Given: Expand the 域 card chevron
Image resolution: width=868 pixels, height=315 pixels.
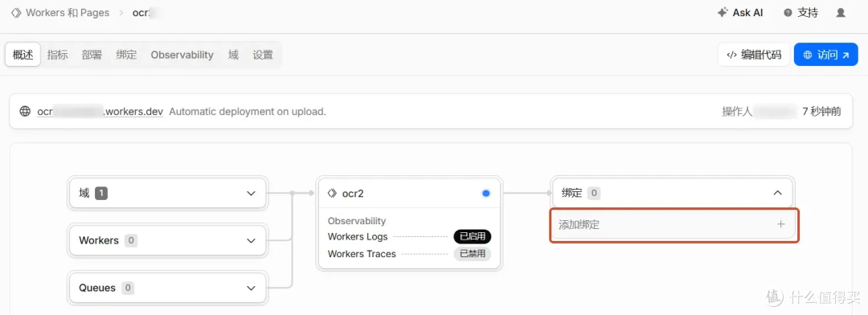Looking at the screenshot, I should [x=252, y=193].
